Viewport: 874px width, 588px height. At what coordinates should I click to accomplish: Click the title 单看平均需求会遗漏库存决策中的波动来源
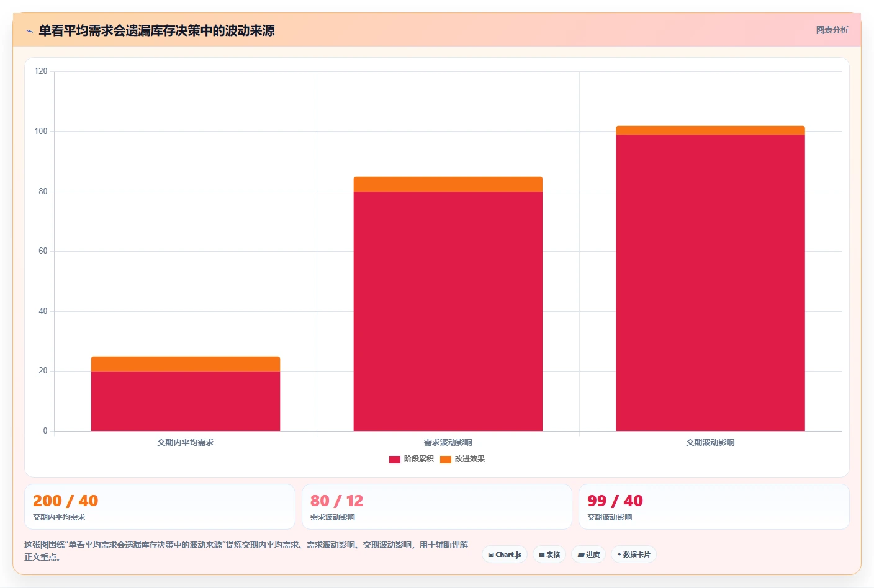pyautogui.click(x=156, y=30)
